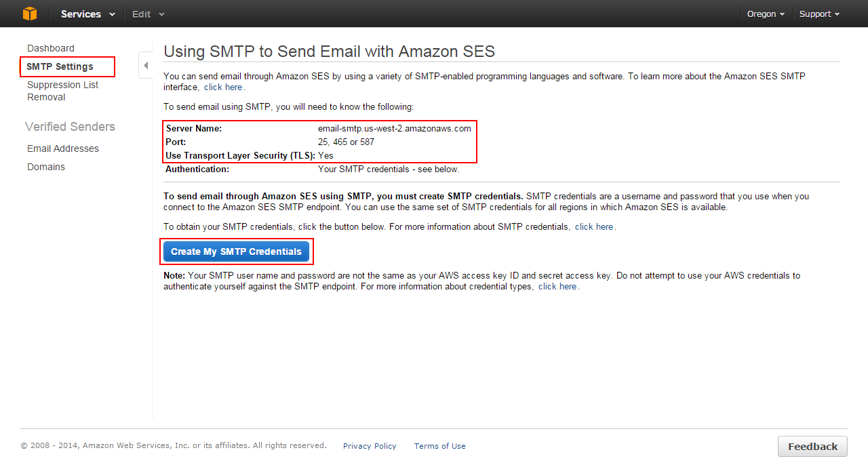Viewport: 868px width, 463px height.
Task: Open Suppression List Removal page
Action: click(x=62, y=91)
